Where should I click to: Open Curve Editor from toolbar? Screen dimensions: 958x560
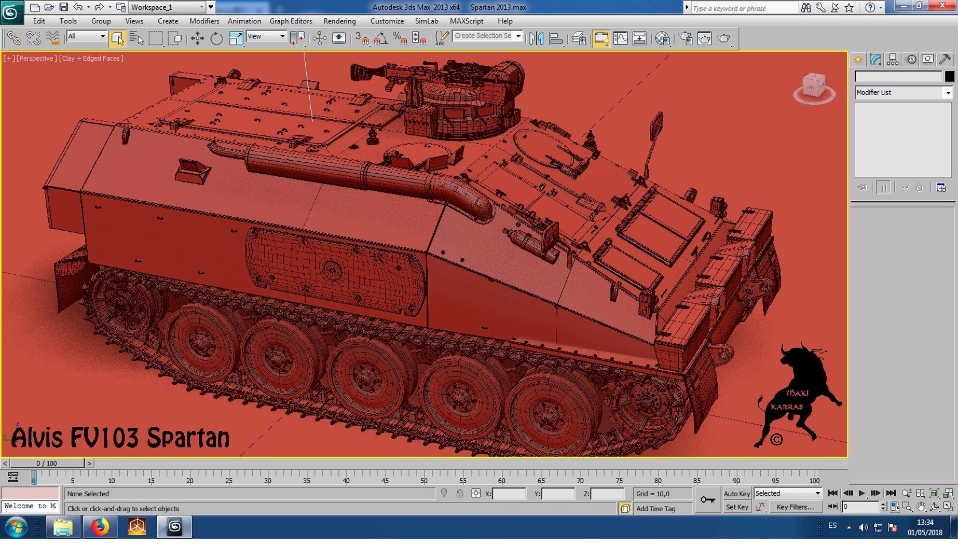click(x=621, y=38)
